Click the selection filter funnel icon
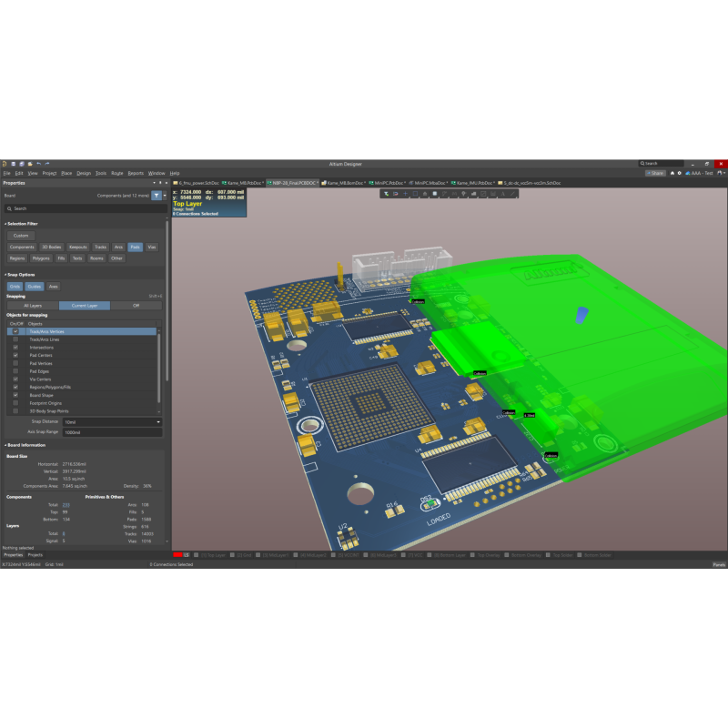The height and width of the screenshot is (728, 728). 156,196
